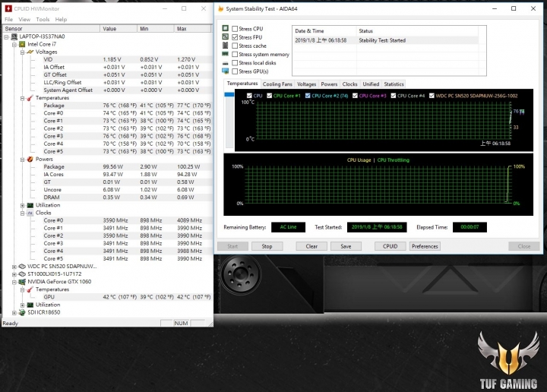Enable the Stress system memory checkbox
The width and height of the screenshot is (547, 392).
coord(235,55)
